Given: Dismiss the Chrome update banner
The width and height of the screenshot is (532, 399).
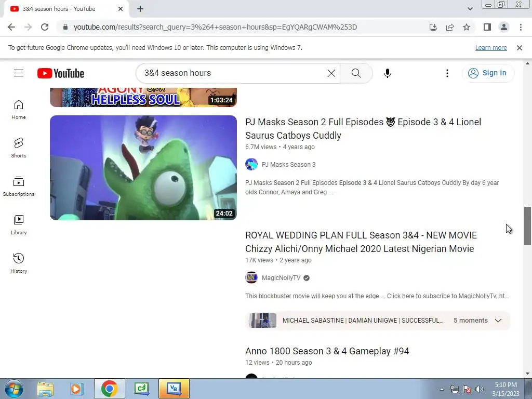Looking at the screenshot, I should pos(519,48).
